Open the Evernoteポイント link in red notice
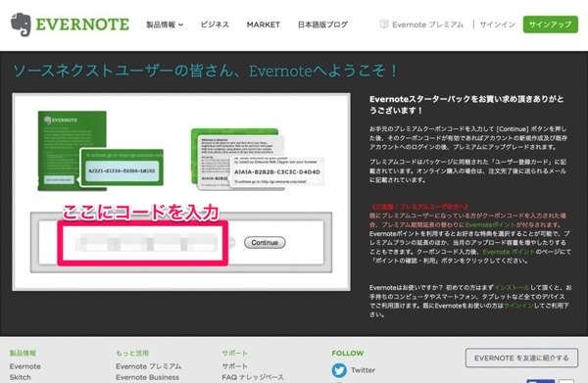This screenshot has height=383, width=588. click(x=491, y=225)
